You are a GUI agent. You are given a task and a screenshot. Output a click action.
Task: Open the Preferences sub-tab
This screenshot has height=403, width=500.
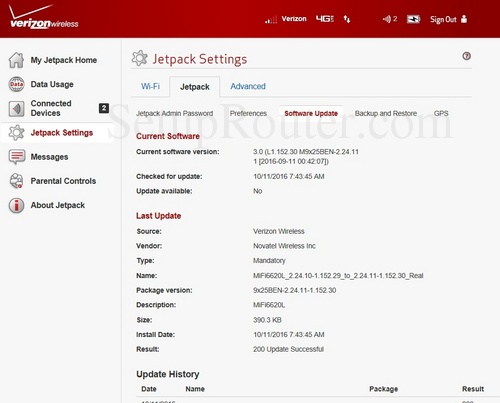click(248, 114)
